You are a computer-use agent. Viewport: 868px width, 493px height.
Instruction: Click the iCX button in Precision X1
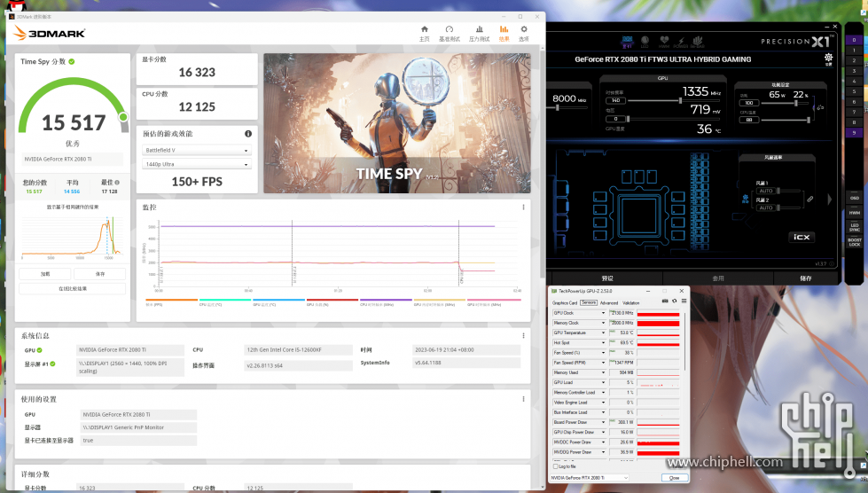802,237
